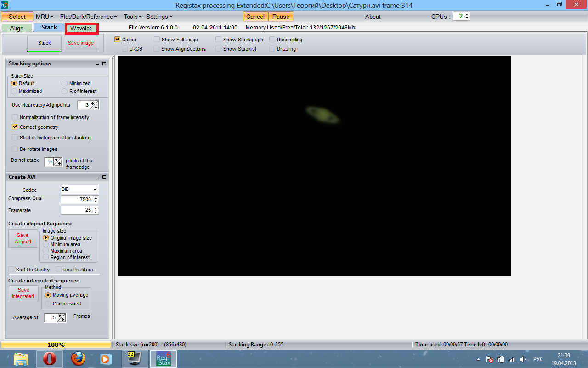This screenshot has height=368, width=588.
Task: Choose Region of Interest image size
Action: [45, 257]
